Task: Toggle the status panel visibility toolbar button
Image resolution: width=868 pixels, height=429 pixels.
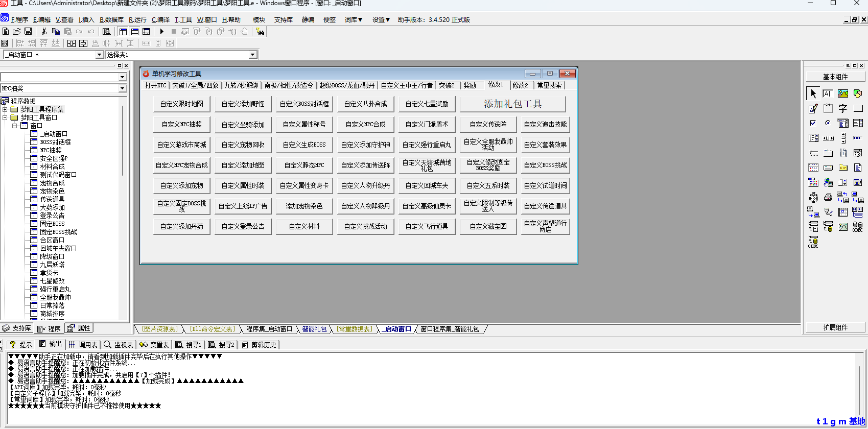Action: click(135, 31)
